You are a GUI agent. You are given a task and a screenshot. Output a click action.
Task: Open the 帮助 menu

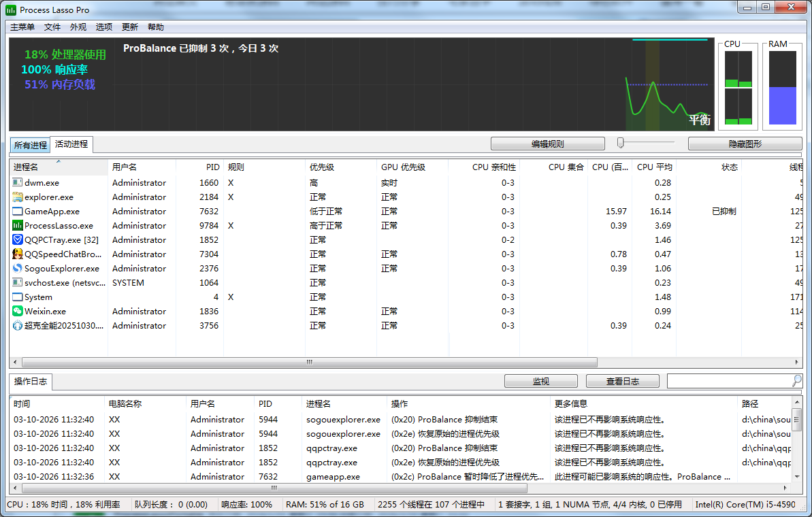click(x=156, y=27)
